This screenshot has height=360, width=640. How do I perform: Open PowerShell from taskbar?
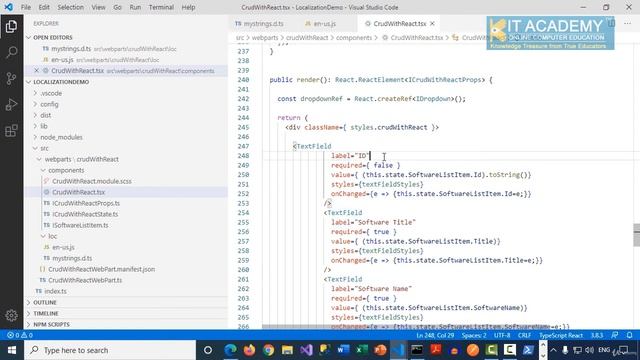click(x=528, y=350)
